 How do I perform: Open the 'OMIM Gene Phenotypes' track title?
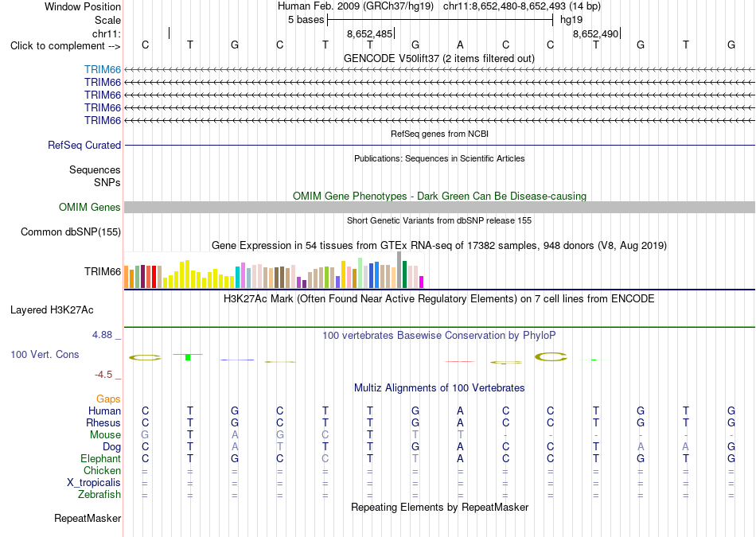click(439, 197)
